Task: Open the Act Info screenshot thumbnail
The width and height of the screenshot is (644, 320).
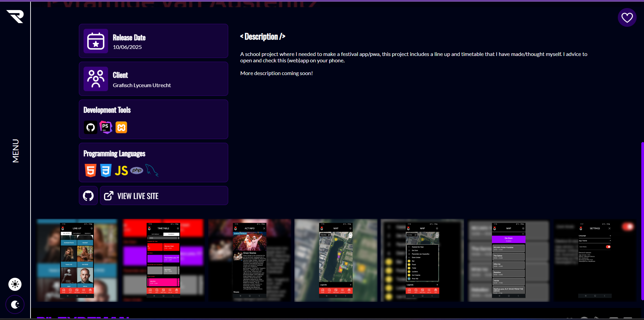Action: click(x=250, y=260)
